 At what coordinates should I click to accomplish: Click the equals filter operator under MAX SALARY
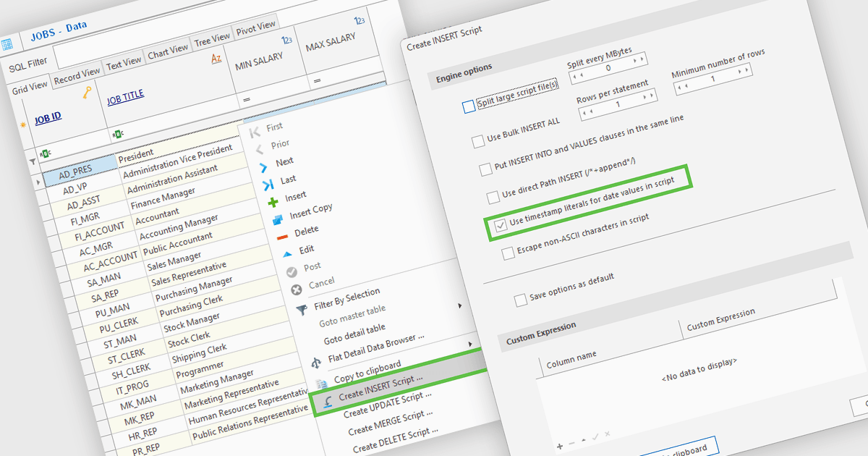(x=318, y=80)
